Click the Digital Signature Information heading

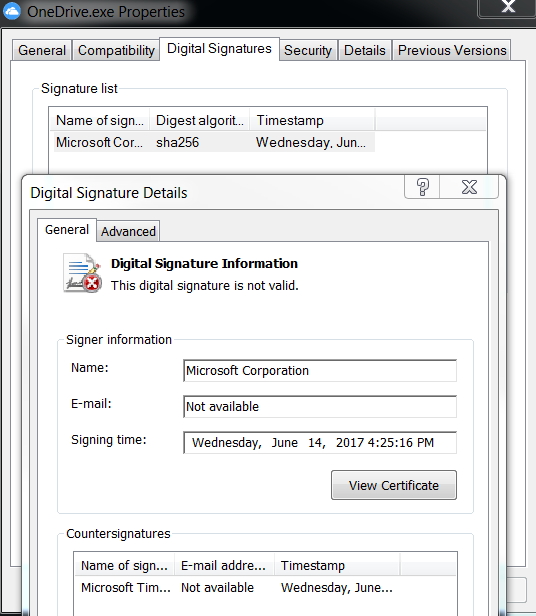pyautogui.click(x=204, y=264)
